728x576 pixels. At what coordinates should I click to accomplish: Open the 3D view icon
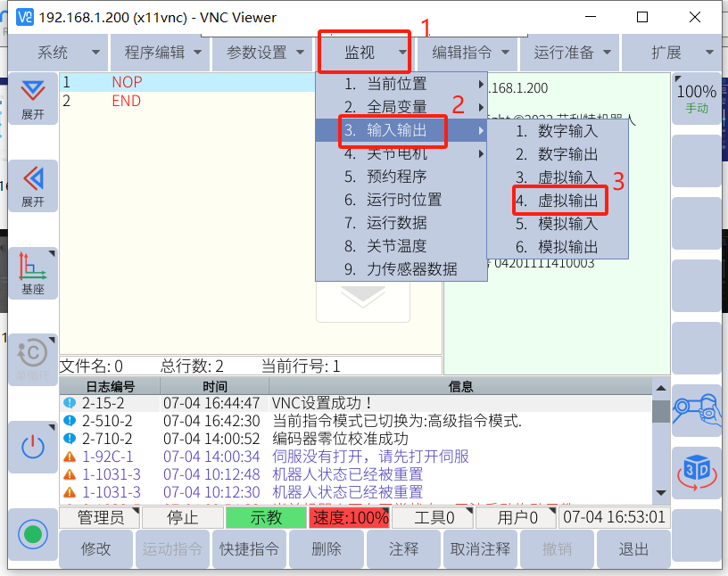tap(696, 473)
